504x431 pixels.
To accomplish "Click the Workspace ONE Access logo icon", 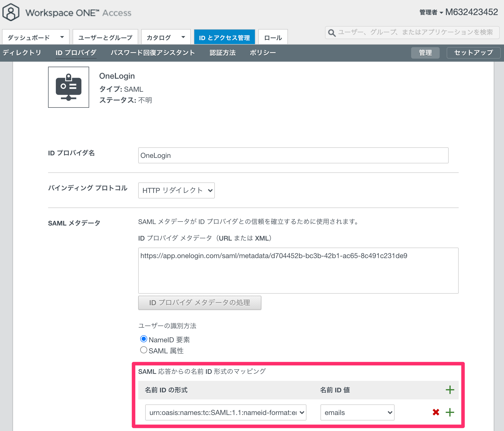I will [11, 12].
